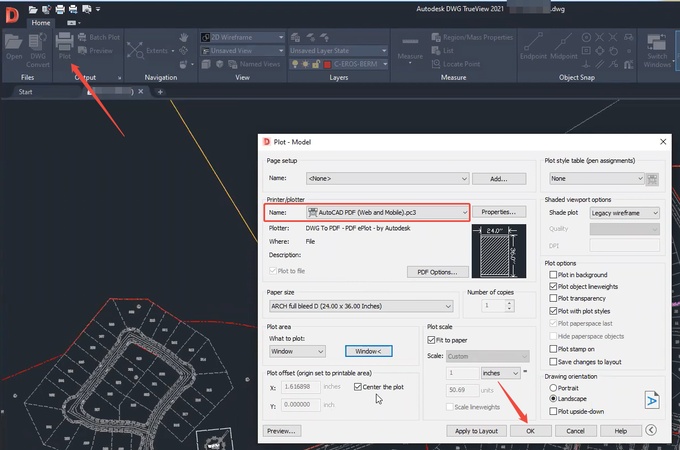This screenshot has height=450, width=680.
Task: Toggle layer on/off lightbulb icon
Action: coord(295,64)
